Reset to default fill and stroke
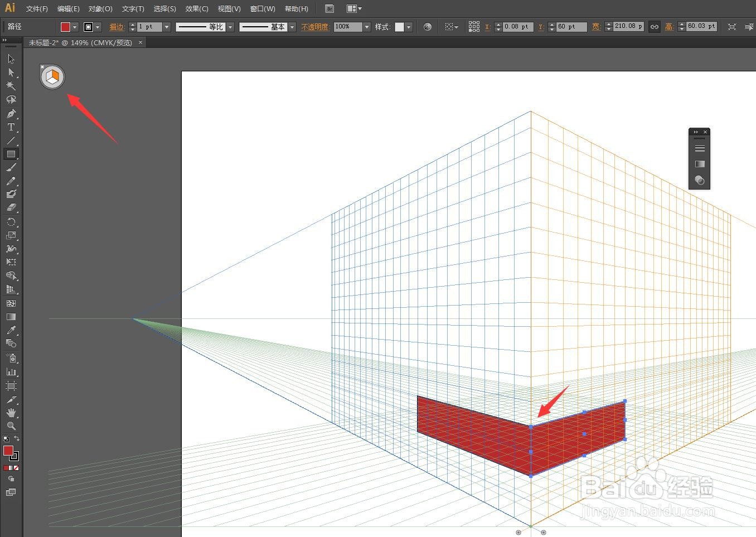This screenshot has width=756, height=537. point(6,439)
